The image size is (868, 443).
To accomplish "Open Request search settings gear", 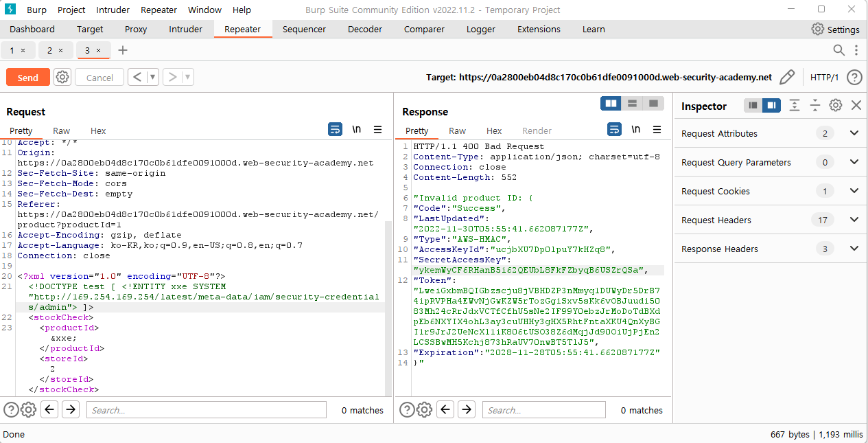I will 28,410.
